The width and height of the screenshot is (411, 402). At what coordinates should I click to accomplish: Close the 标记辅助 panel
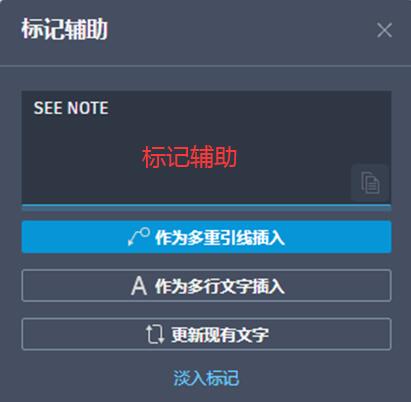point(384,30)
